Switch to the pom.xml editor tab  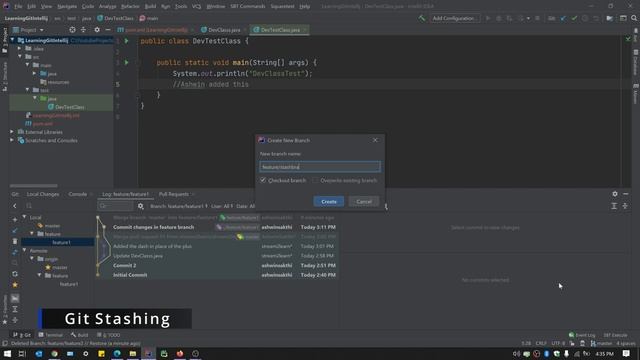156,30
